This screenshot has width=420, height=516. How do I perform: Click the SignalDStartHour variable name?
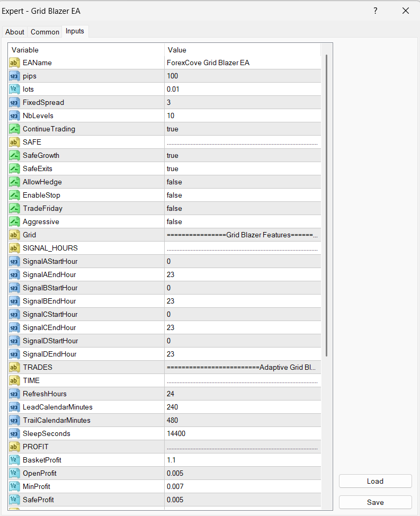[50, 341]
